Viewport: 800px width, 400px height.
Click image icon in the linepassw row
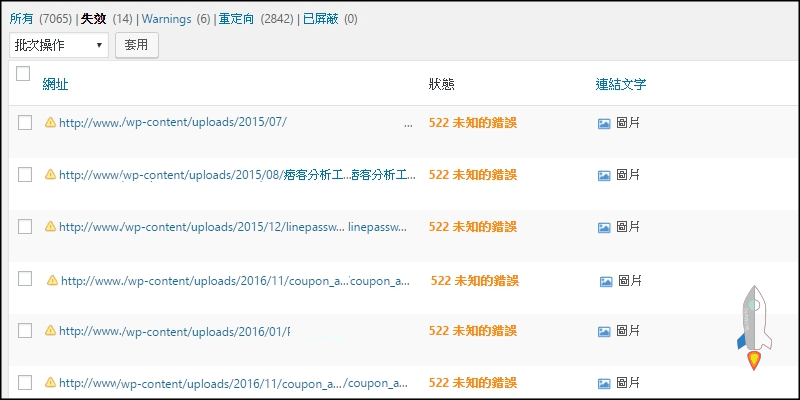coord(604,227)
